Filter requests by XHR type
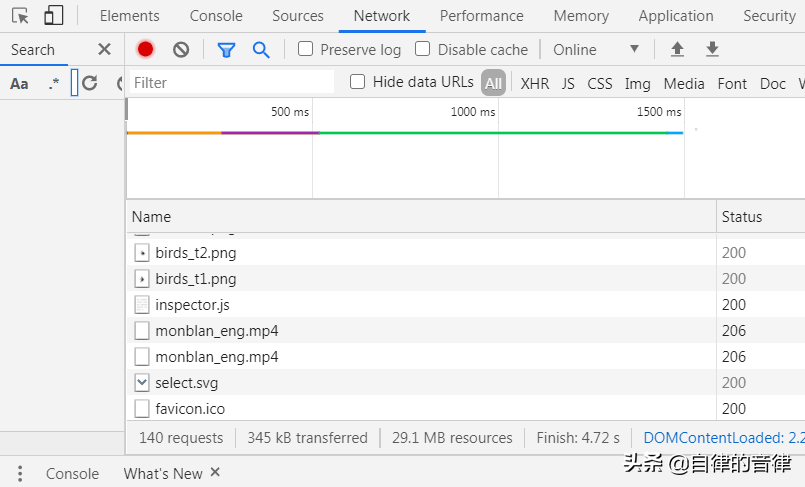 point(535,84)
